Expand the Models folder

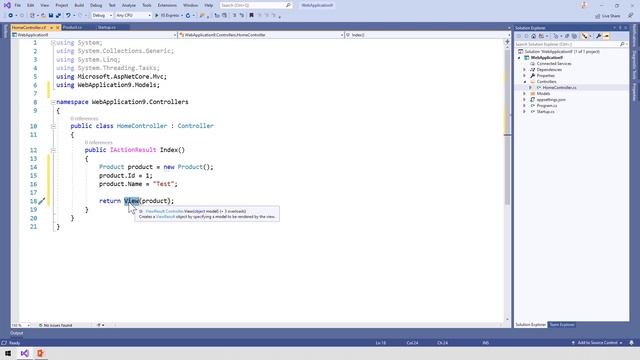click(524, 94)
